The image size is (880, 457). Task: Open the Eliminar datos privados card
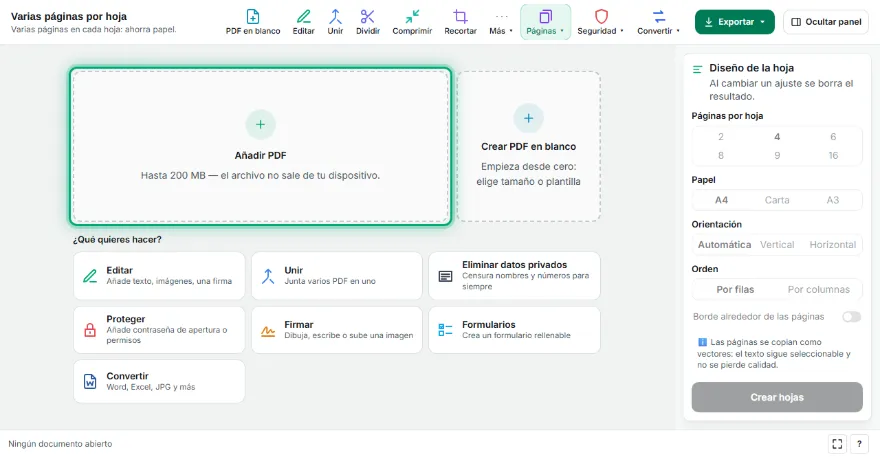click(x=514, y=276)
